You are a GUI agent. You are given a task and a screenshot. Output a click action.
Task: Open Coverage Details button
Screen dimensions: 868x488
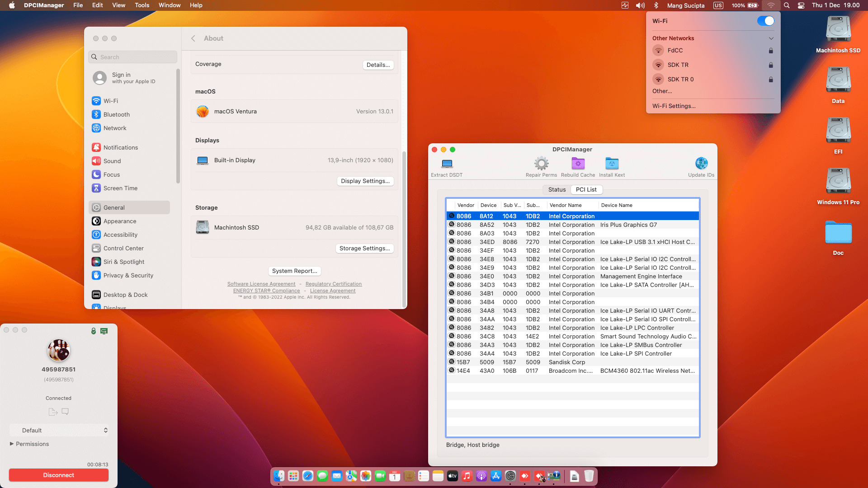pos(378,65)
